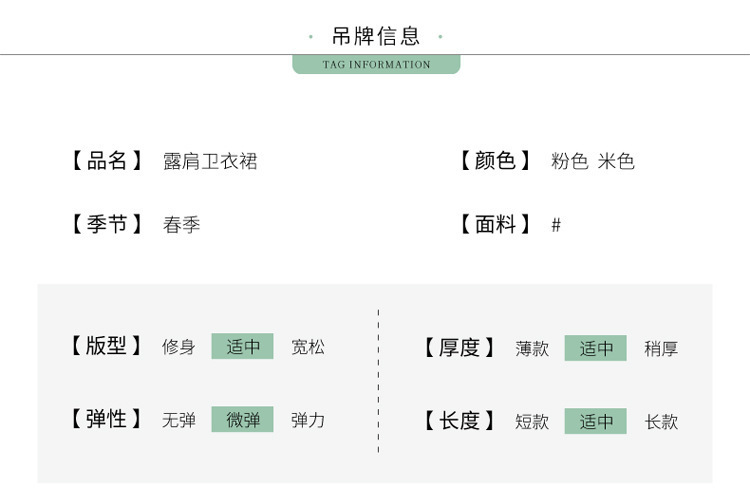Screen dimensions: 750x504
Task: Click the 米色 color value
Action: (616, 161)
